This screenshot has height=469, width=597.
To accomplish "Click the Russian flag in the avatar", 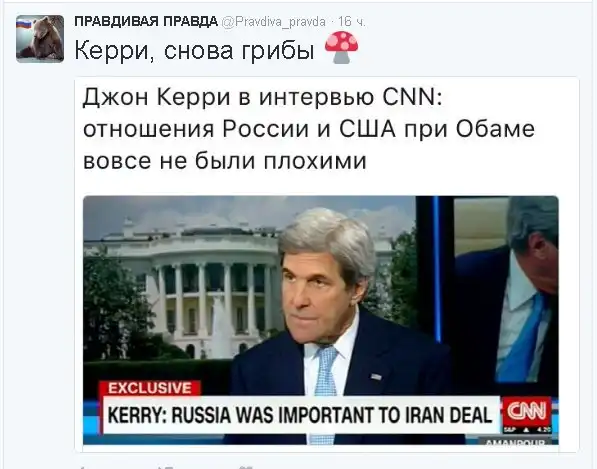I will (x=24, y=24).
